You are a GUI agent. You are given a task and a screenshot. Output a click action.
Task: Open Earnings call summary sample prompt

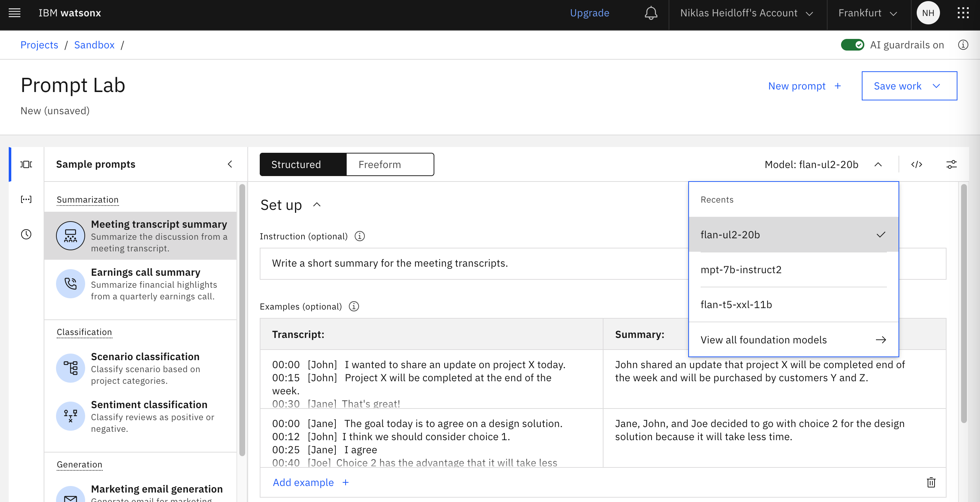[140, 284]
